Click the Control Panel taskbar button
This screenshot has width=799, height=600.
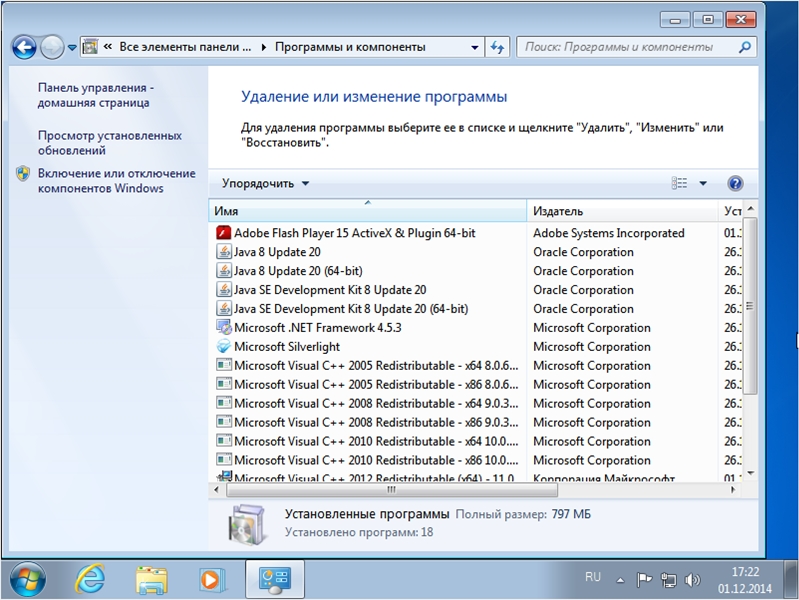click(275, 580)
